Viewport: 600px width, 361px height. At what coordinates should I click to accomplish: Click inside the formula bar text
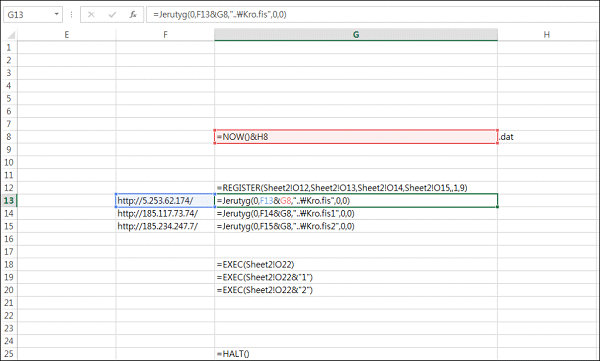point(220,15)
